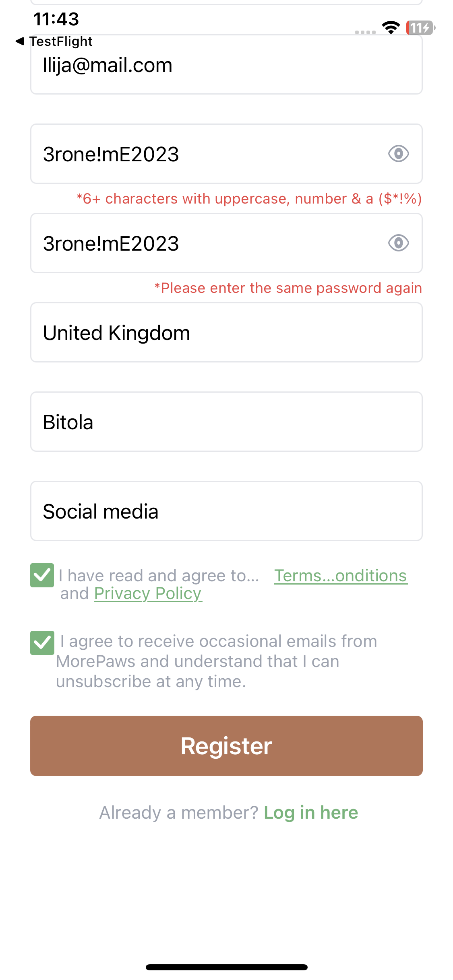Select the Bitola city field
453x980 pixels.
[226, 422]
